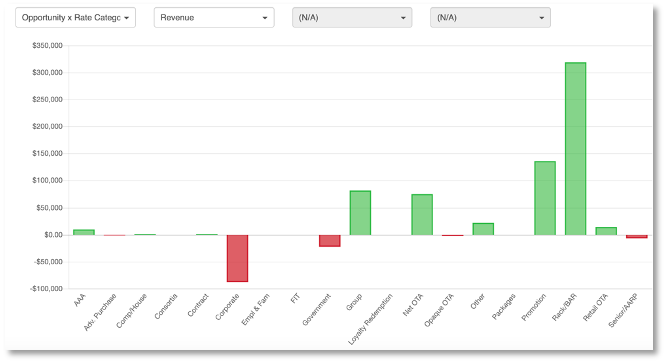Click the green Promotion bar

click(x=545, y=198)
